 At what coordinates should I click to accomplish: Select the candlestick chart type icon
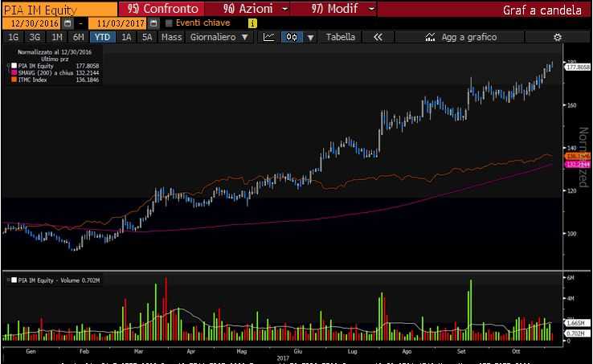click(x=292, y=37)
